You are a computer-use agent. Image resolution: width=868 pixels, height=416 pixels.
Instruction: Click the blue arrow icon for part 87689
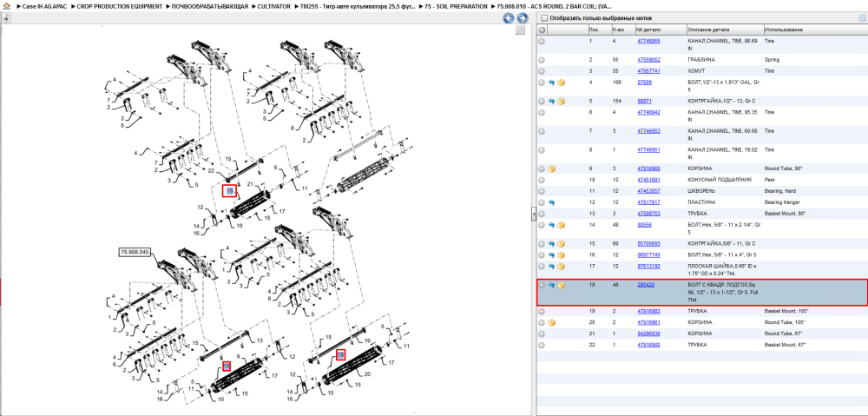coord(551,83)
